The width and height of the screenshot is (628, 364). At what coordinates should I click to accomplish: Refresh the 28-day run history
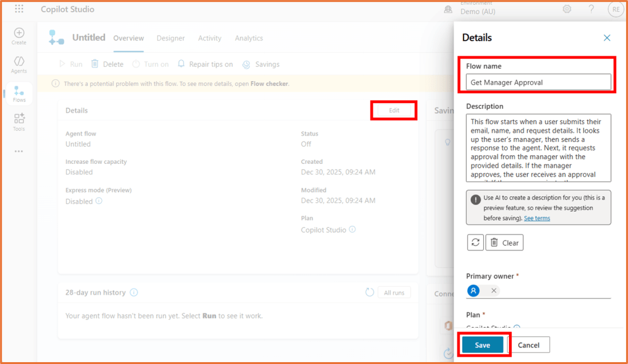(370, 292)
